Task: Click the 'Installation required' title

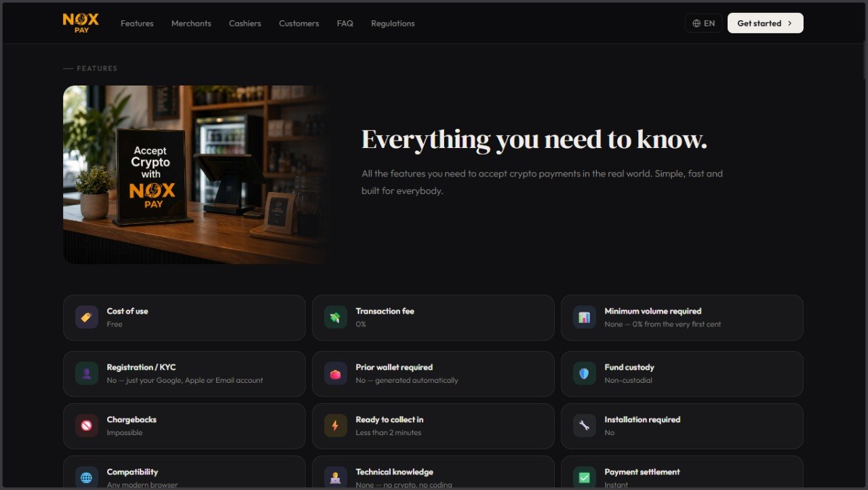Action: point(642,419)
